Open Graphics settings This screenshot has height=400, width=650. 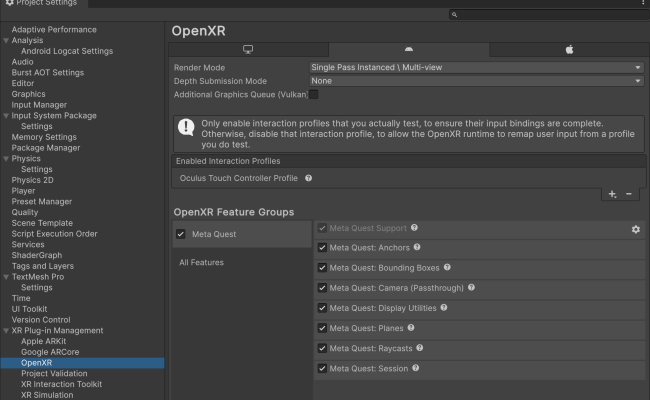click(29, 94)
